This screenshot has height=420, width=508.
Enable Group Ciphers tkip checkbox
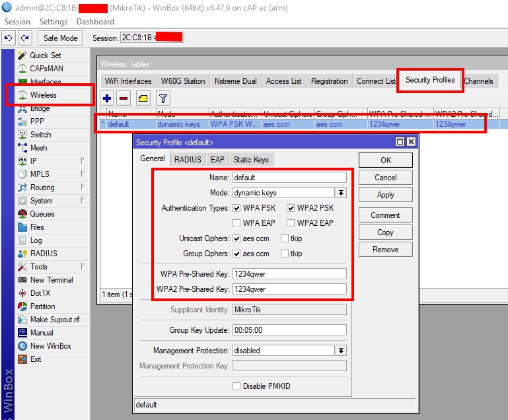tap(285, 254)
